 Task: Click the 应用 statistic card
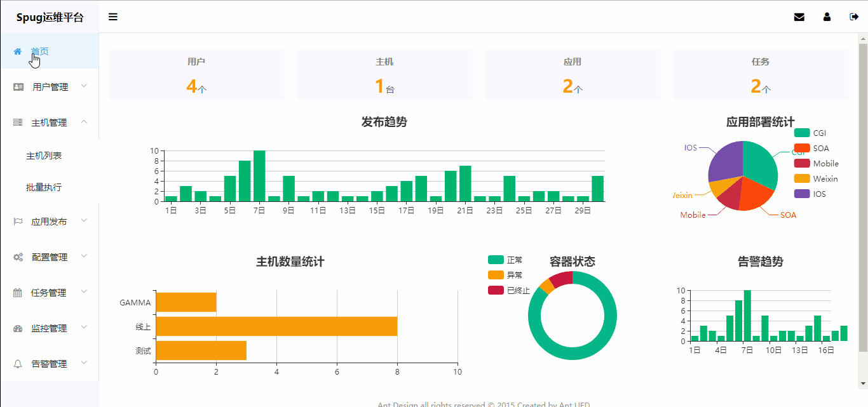[x=573, y=74]
